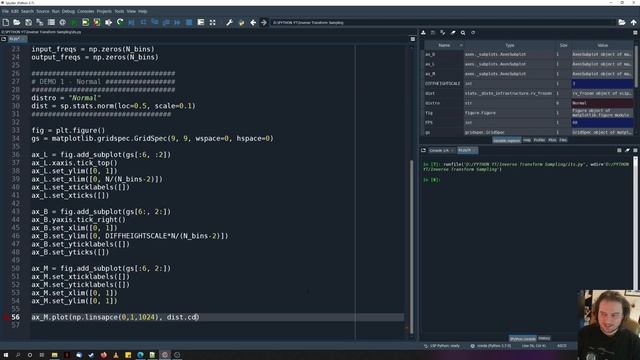Open Preferences wrench icon
Screen dimensions: 640x360
pyautogui.click(x=229, y=22)
